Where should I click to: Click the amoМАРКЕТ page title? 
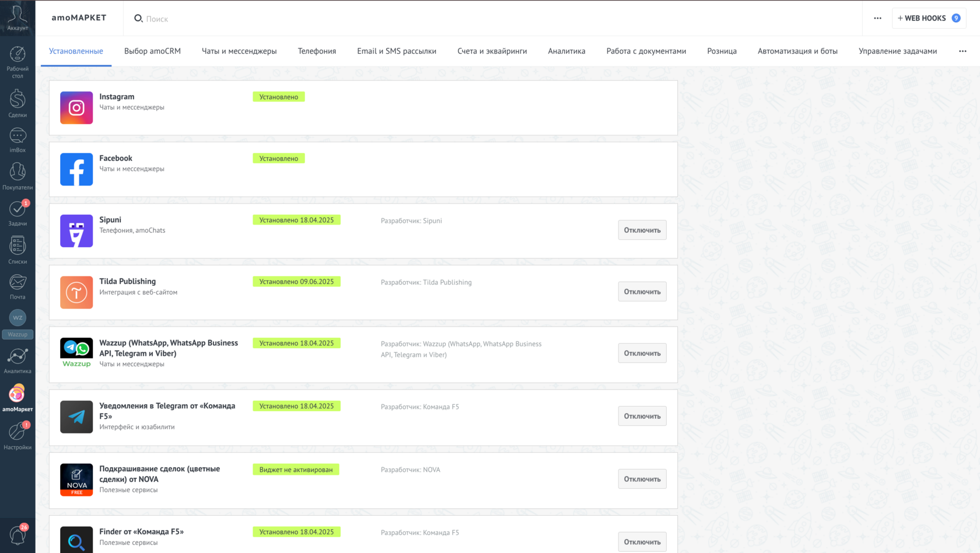pyautogui.click(x=79, y=17)
